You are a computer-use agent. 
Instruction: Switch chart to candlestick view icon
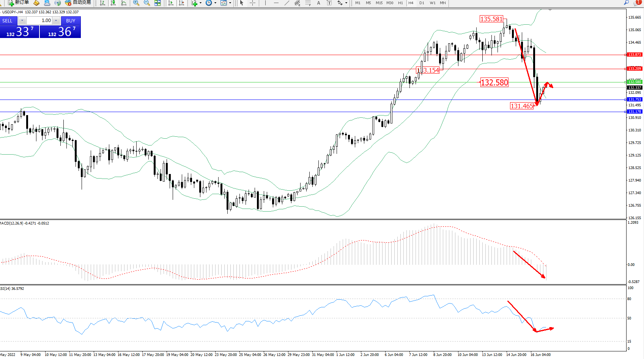tap(113, 3)
